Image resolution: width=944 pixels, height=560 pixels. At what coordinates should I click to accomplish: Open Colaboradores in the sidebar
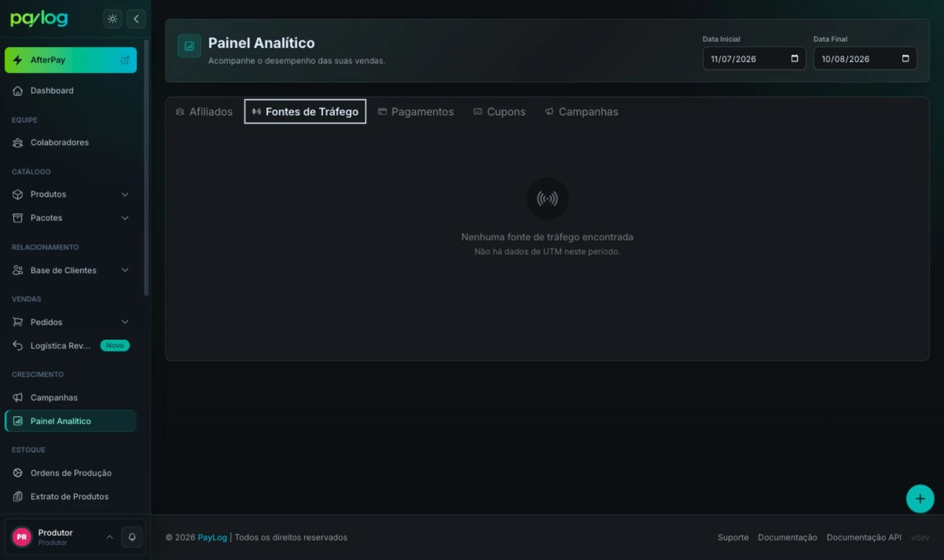[x=70, y=142]
